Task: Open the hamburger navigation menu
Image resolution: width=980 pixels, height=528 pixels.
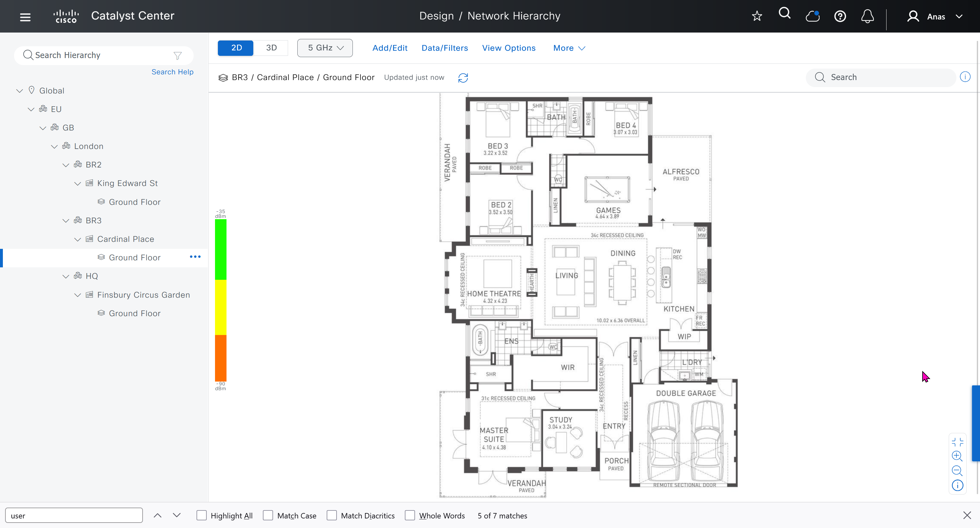Action: (25, 17)
